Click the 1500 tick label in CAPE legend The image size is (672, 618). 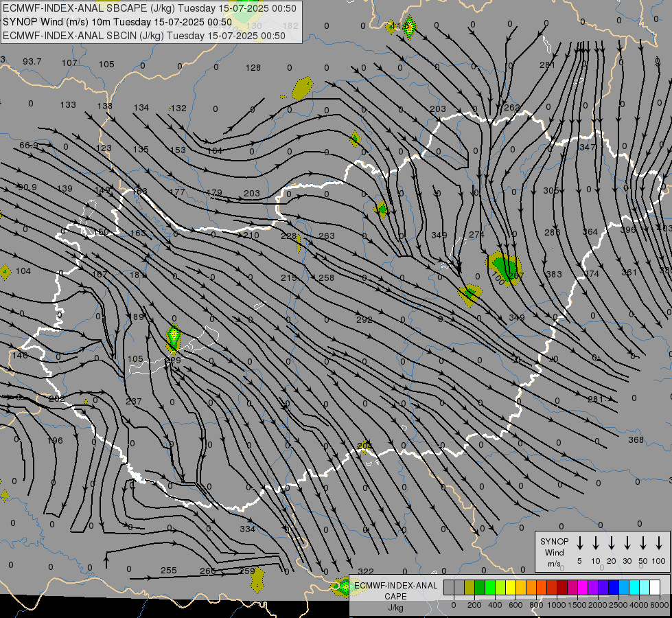577,605
